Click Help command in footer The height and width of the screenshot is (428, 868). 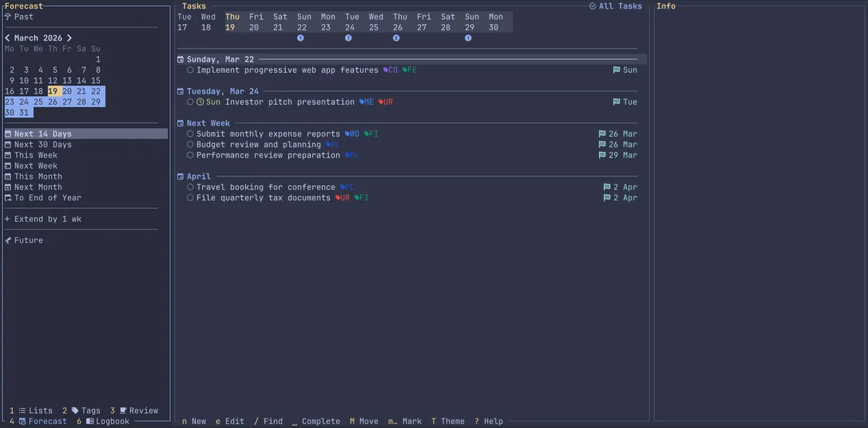pyautogui.click(x=489, y=421)
